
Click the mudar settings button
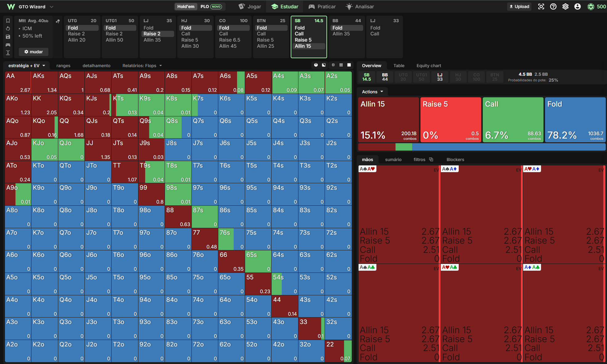(34, 52)
